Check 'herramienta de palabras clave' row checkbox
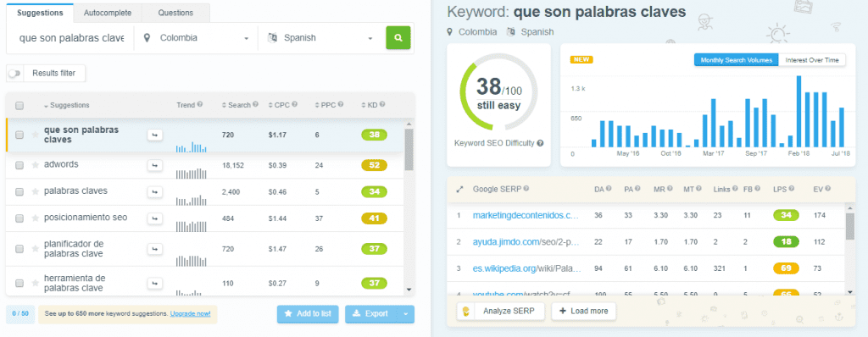 pos(19,284)
